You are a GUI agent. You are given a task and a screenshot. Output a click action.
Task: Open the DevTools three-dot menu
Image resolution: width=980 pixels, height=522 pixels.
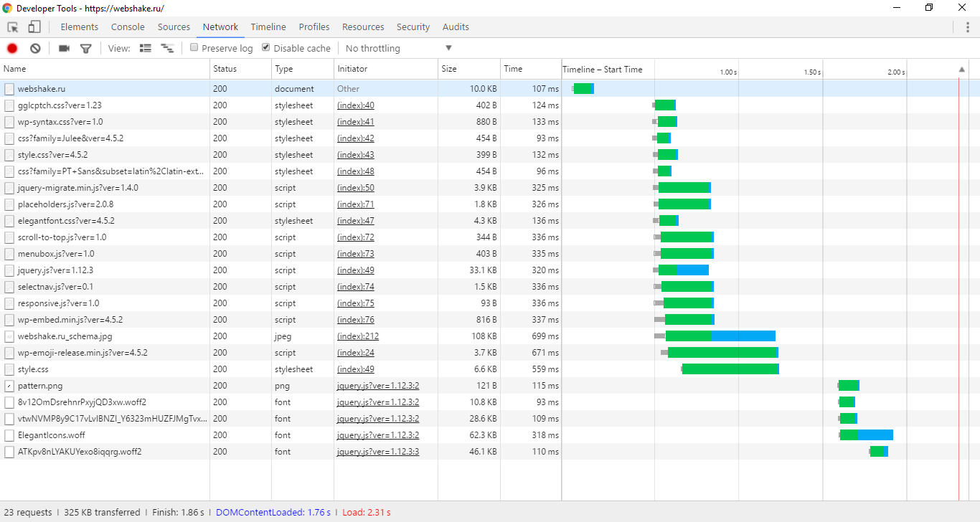pyautogui.click(x=968, y=27)
